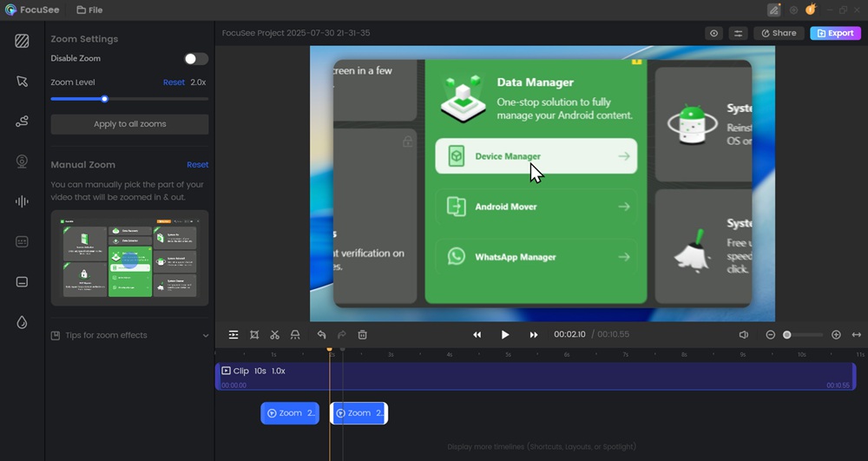Expand Tips for zoom effects
This screenshot has height=461, width=868.
[129, 335]
